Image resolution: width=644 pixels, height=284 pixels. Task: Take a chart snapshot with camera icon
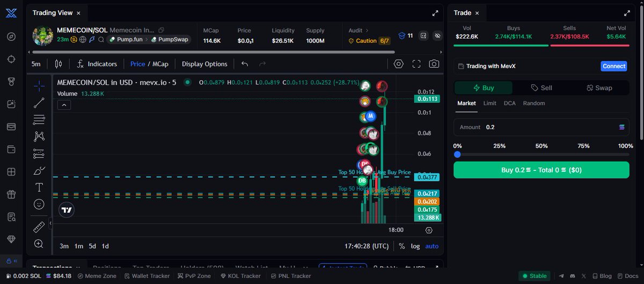click(434, 64)
